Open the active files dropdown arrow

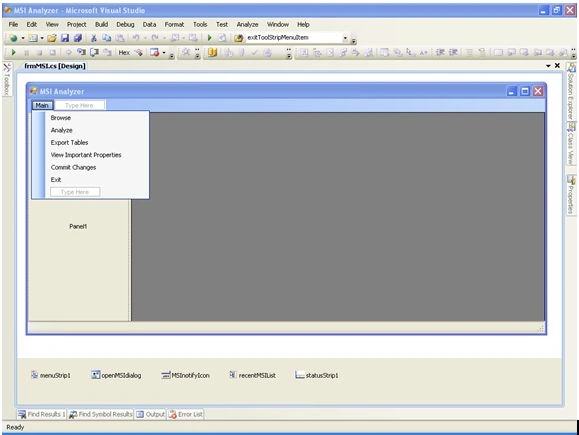click(x=548, y=66)
